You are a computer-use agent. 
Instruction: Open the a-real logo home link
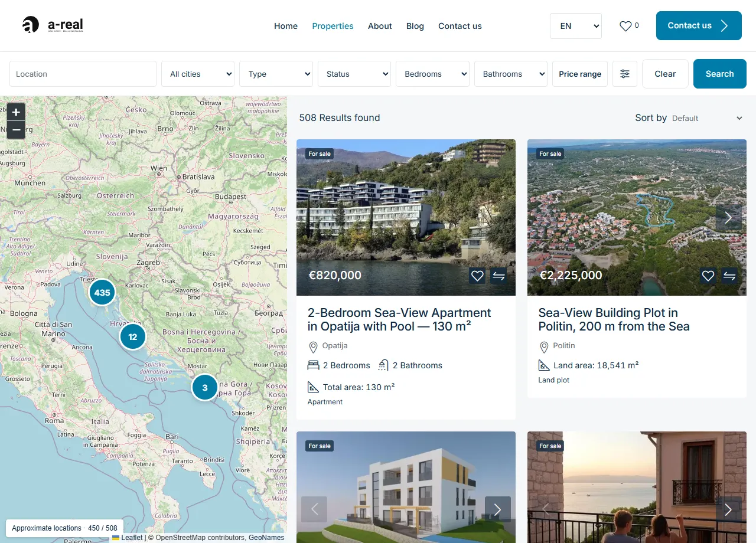coord(53,25)
